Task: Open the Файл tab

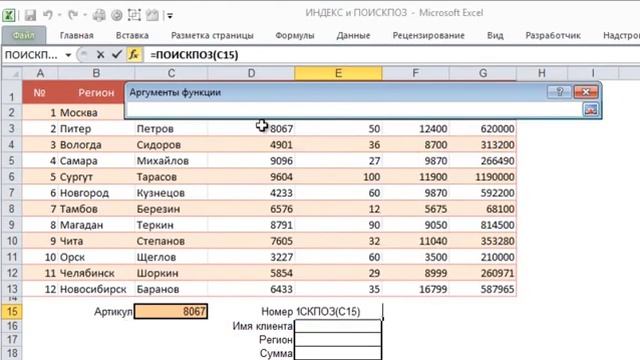Action: tap(24, 36)
